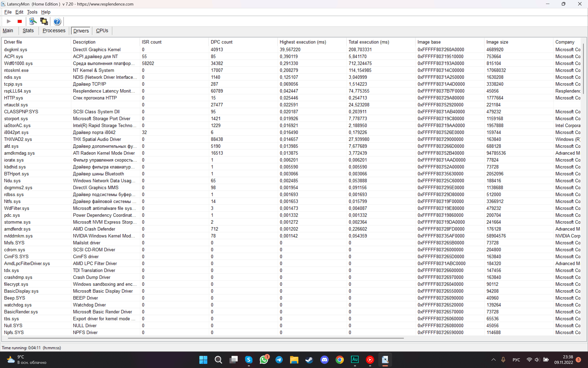This screenshot has height=368, width=588.
Task: Switch to the Processes tab
Action: coord(54,31)
